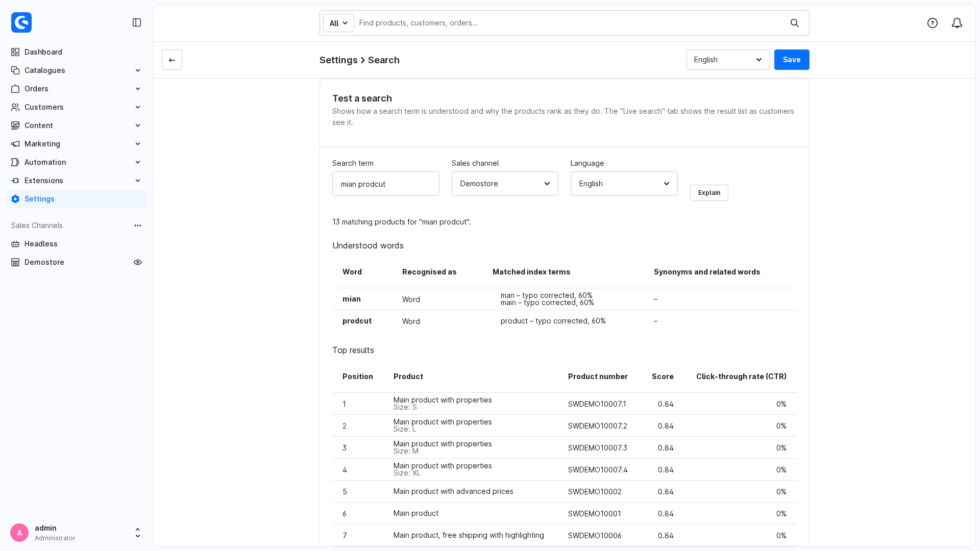The width and height of the screenshot is (980, 551).
Task: Open the notifications bell icon
Action: [957, 23]
